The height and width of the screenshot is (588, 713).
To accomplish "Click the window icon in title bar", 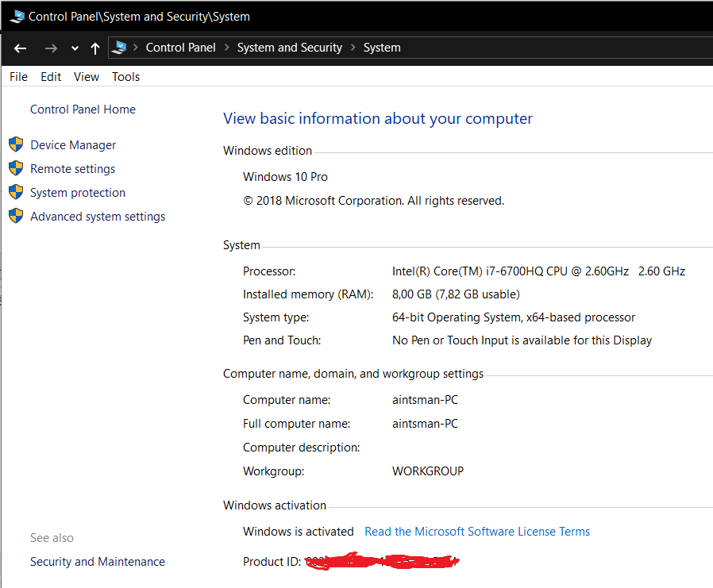I will (17, 16).
